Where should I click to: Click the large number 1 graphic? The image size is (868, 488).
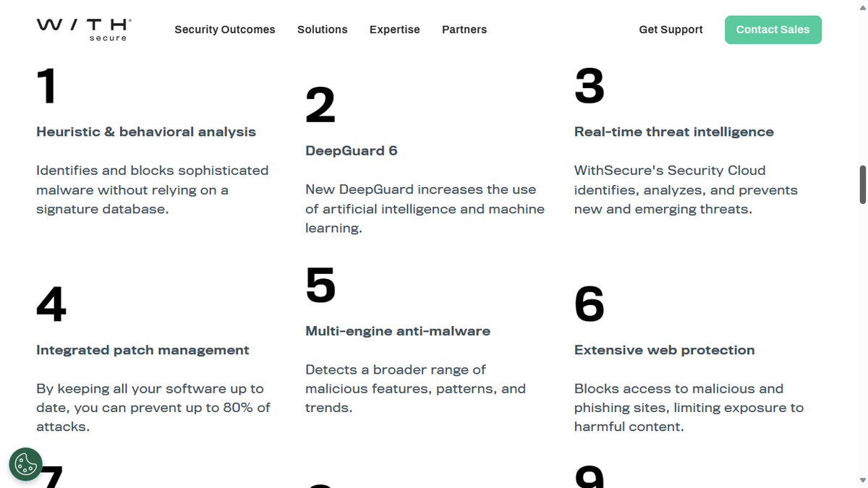(x=46, y=86)
